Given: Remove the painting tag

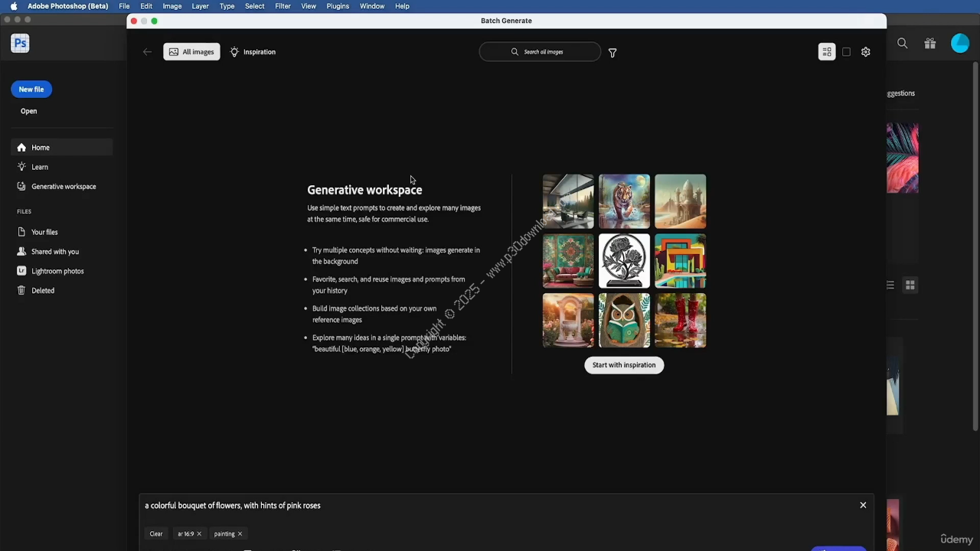Looking at the screenshot, I should [x=240, y=534].
